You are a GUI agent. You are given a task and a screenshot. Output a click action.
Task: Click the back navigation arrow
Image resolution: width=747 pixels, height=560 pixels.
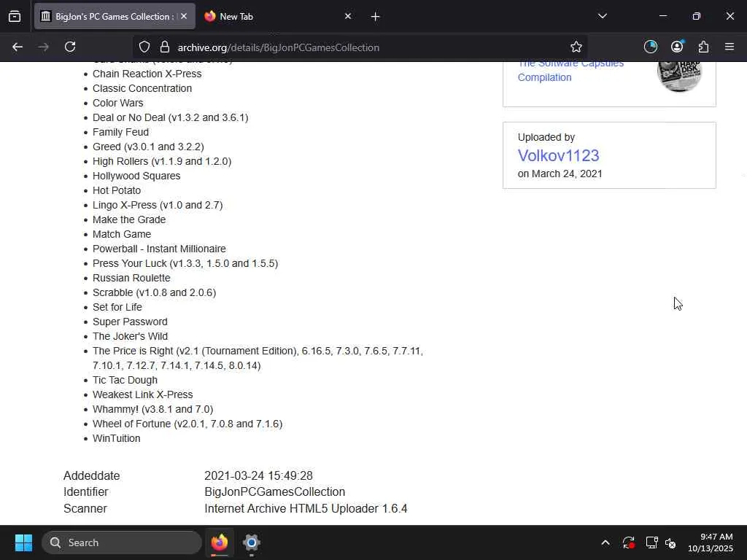[18, 47]
